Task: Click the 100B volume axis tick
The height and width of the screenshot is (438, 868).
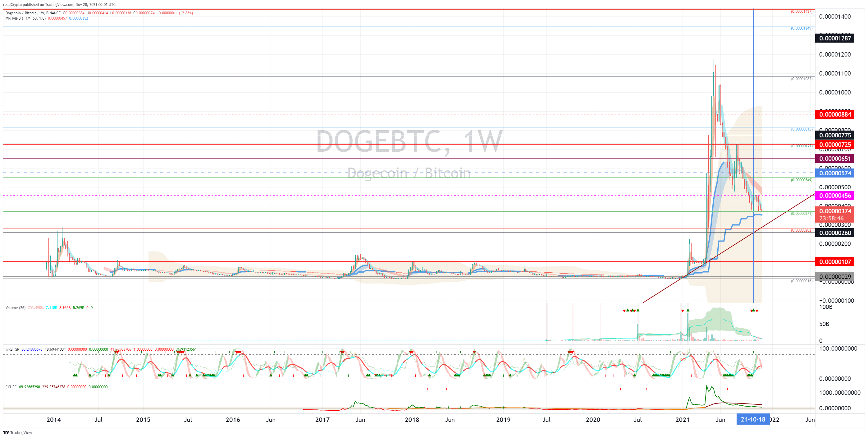Action: click(825, 307)
